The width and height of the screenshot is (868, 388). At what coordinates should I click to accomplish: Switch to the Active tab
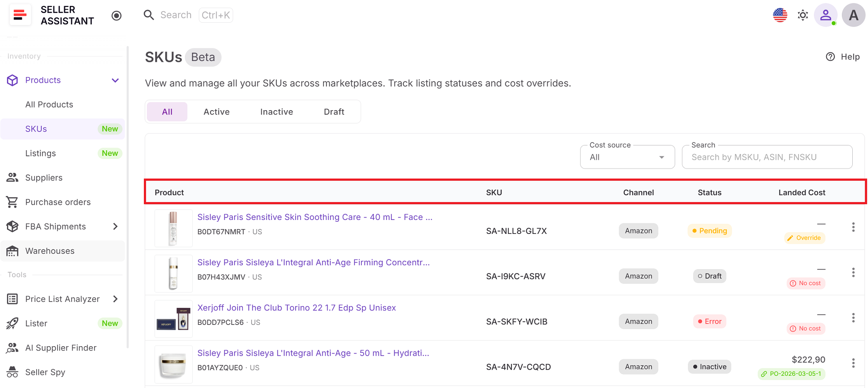coord(217,112)
